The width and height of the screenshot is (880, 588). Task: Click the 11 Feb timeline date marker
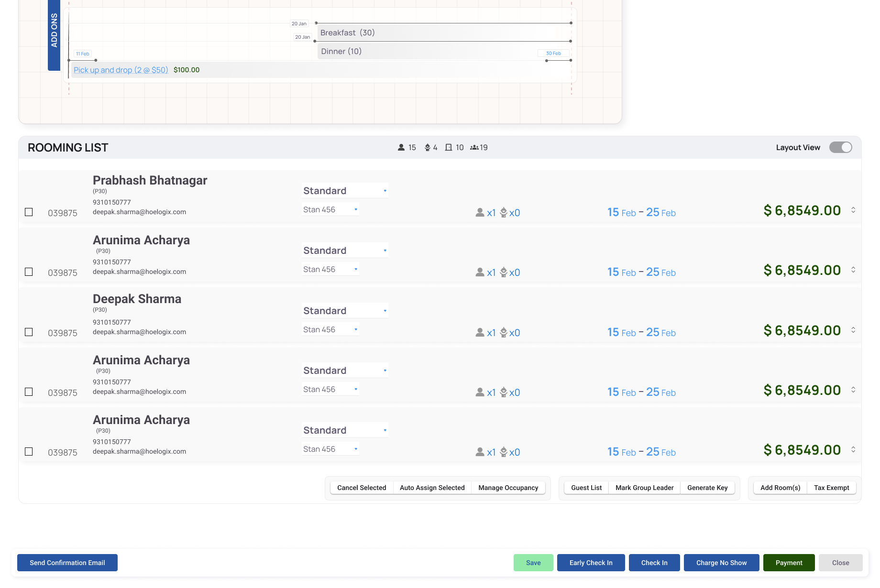[83, 54]
